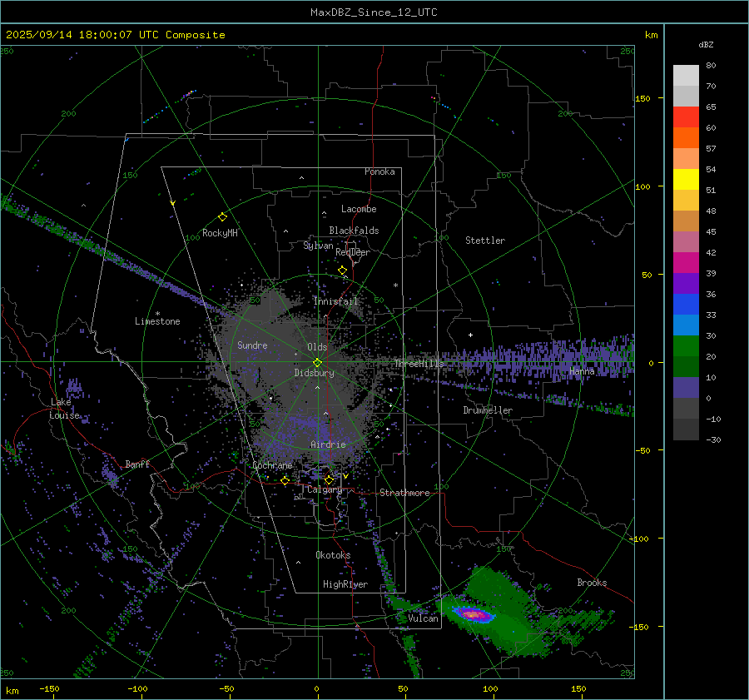
Task: Click the MaxDBZ_Since_12_UTC title text
Action: click(374, 12)
